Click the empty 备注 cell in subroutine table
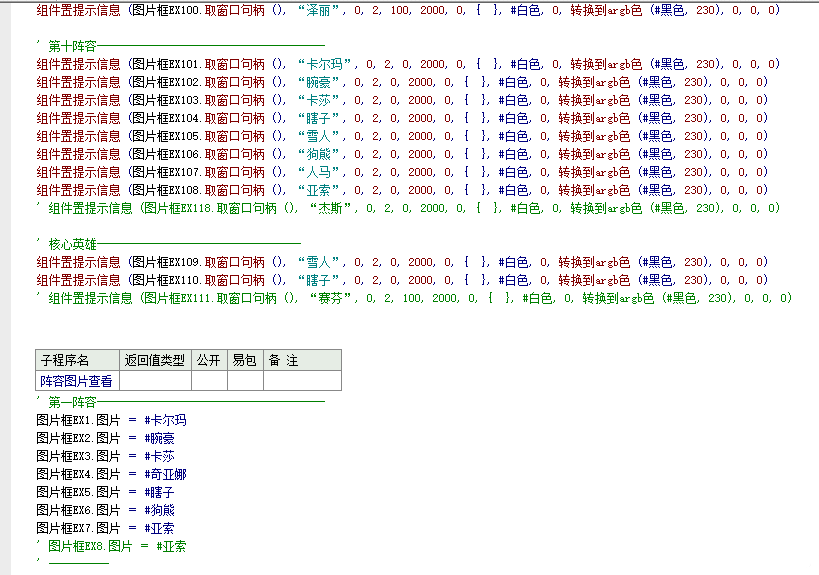This screenshot has height=575, width=819. point(300,381)
